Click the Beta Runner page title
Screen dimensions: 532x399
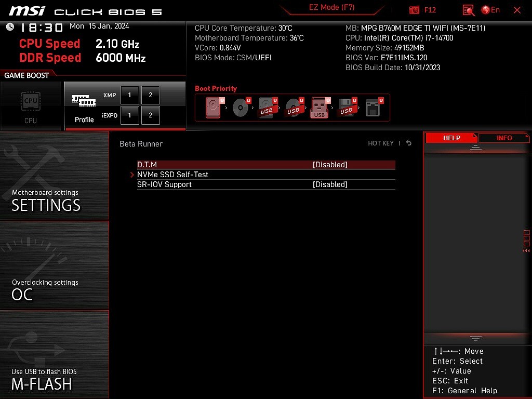[x=141, y=144]
